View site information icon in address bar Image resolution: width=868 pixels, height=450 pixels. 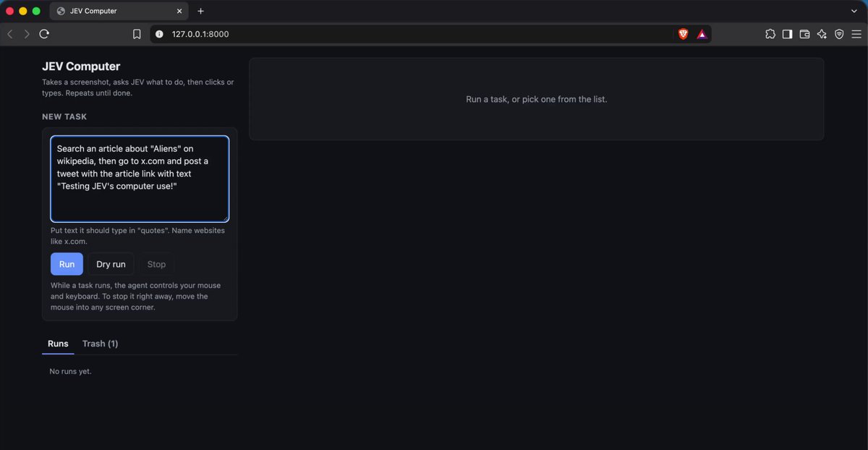pos(159,34)
